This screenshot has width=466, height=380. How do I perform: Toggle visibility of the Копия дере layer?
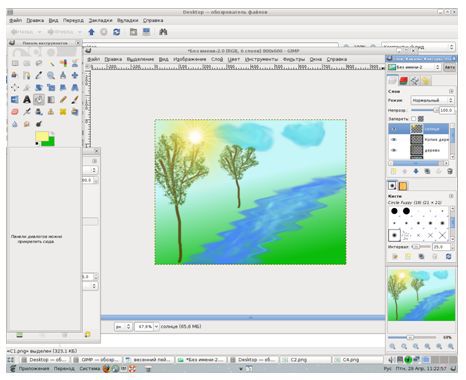tap(394, 140)
